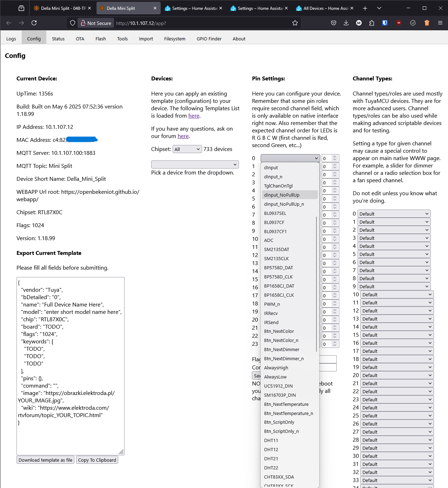
Task: Open the About tab
Action: click(x=239, y=39)
